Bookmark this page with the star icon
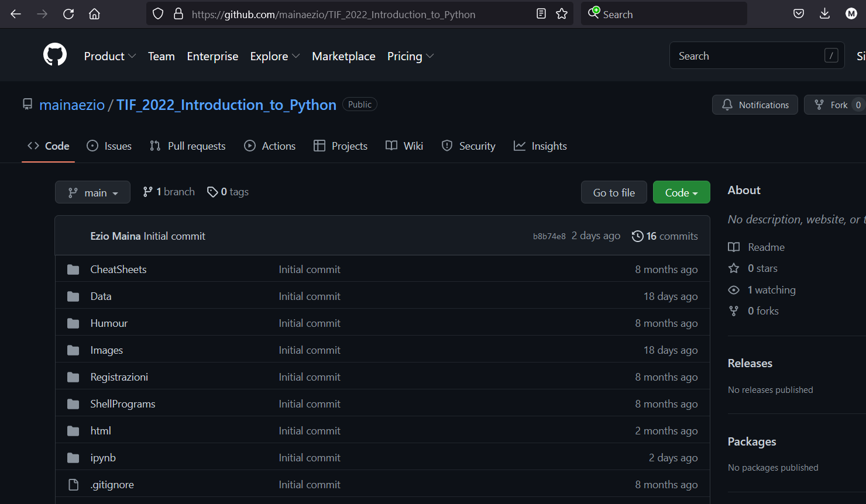The image size is (866, 504). coord(562,14)
